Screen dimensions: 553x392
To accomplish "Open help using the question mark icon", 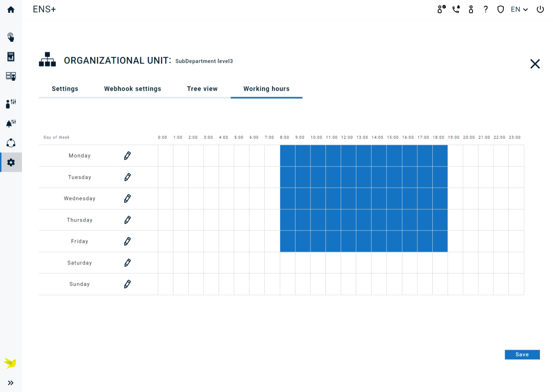I will 486,9.
